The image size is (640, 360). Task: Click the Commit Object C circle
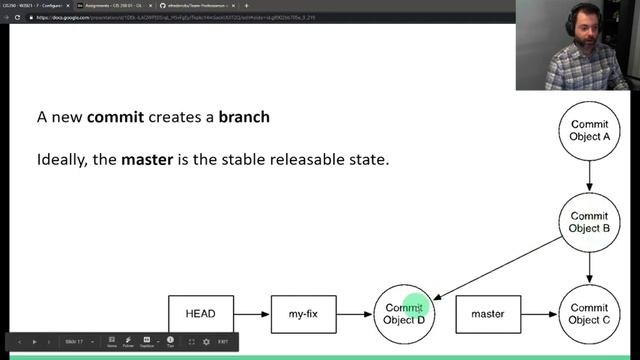[589, 314]
